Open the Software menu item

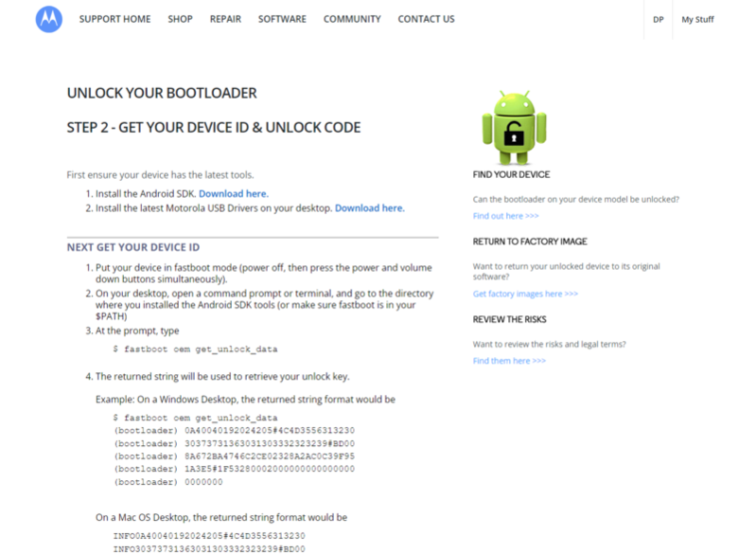(282, 19)
